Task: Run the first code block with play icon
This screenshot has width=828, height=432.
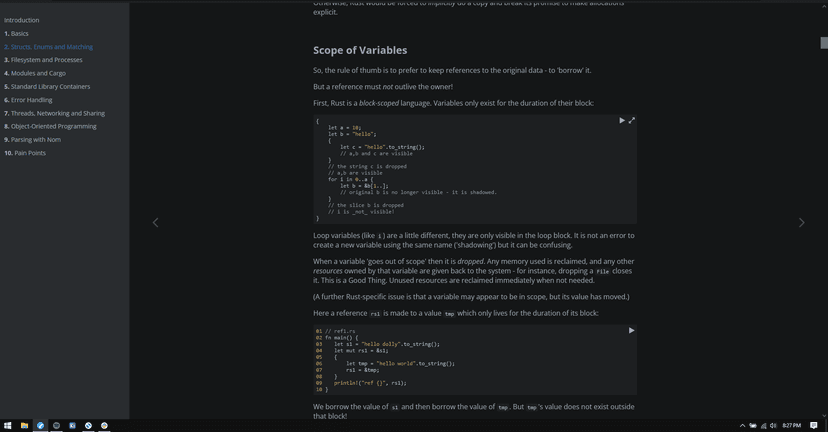Action: [622, 120]
